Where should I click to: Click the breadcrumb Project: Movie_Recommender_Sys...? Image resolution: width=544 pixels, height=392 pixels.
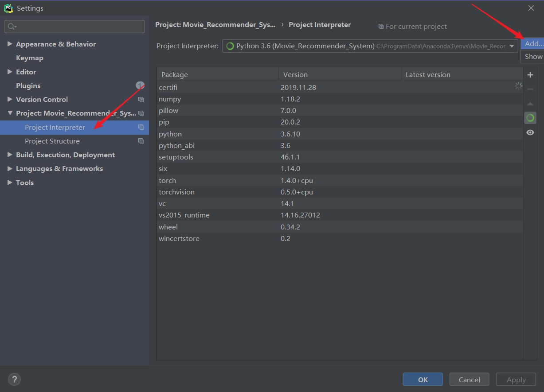pos(215,25)
